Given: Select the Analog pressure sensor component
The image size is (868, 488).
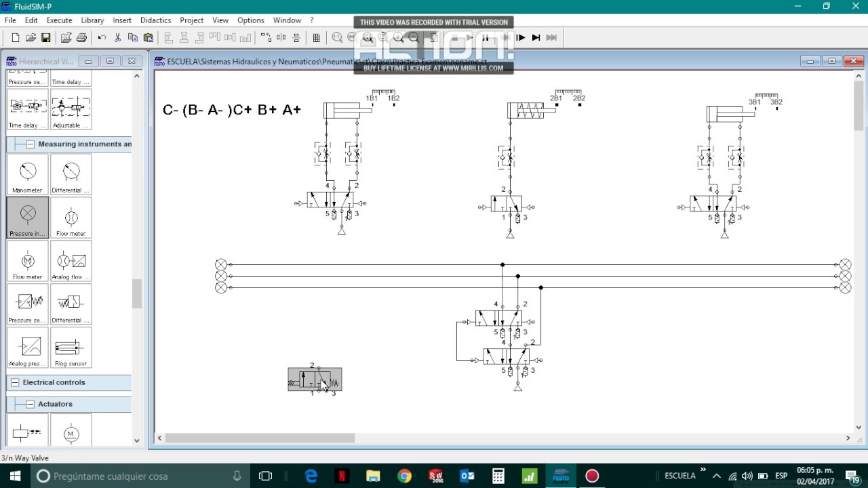Looking at the screenshot, I should point(28,348).
